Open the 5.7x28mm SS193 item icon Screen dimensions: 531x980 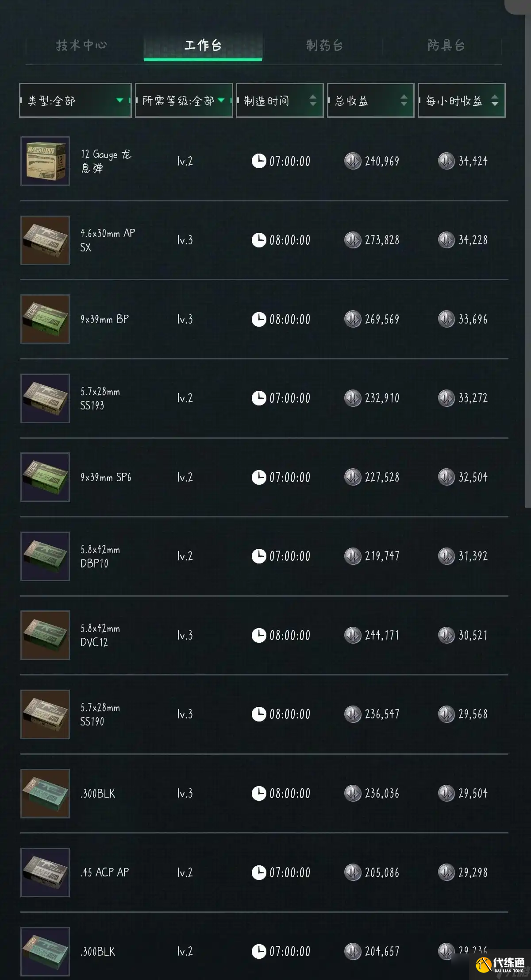point(45,398)
